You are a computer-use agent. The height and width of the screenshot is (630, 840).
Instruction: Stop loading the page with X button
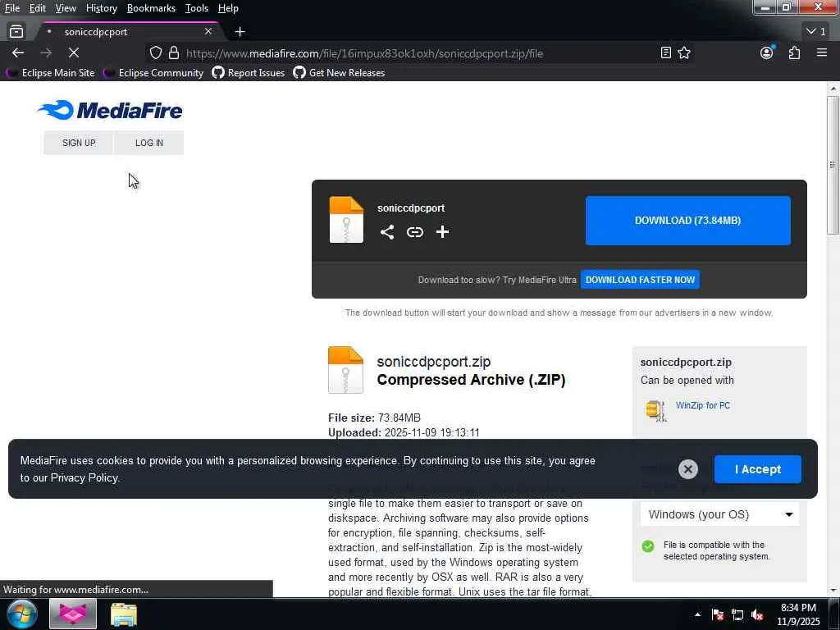[x=73, y=52]
